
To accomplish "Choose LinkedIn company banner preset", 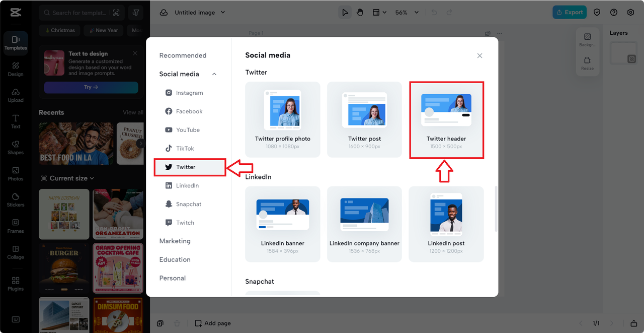I will [x=365, y=224].
